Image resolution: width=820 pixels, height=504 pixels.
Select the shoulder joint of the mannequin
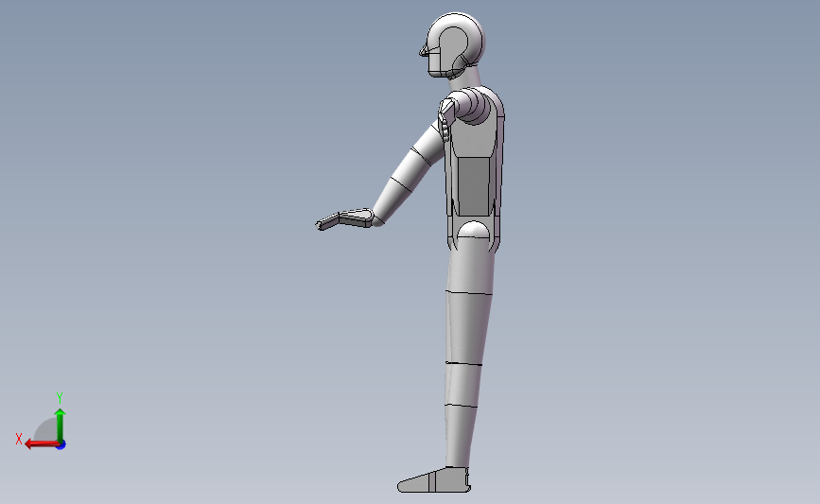coord(475,106)
